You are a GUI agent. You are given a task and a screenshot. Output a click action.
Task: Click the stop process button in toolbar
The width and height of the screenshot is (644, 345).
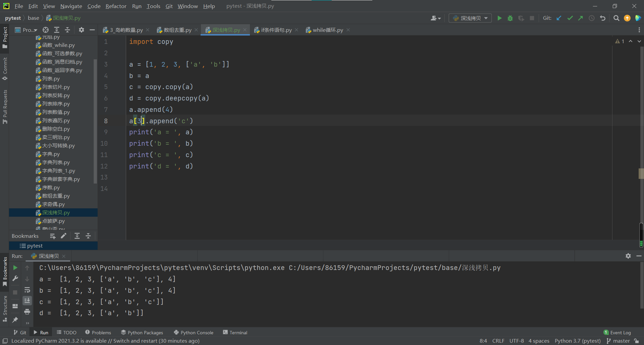coord(532,18)
